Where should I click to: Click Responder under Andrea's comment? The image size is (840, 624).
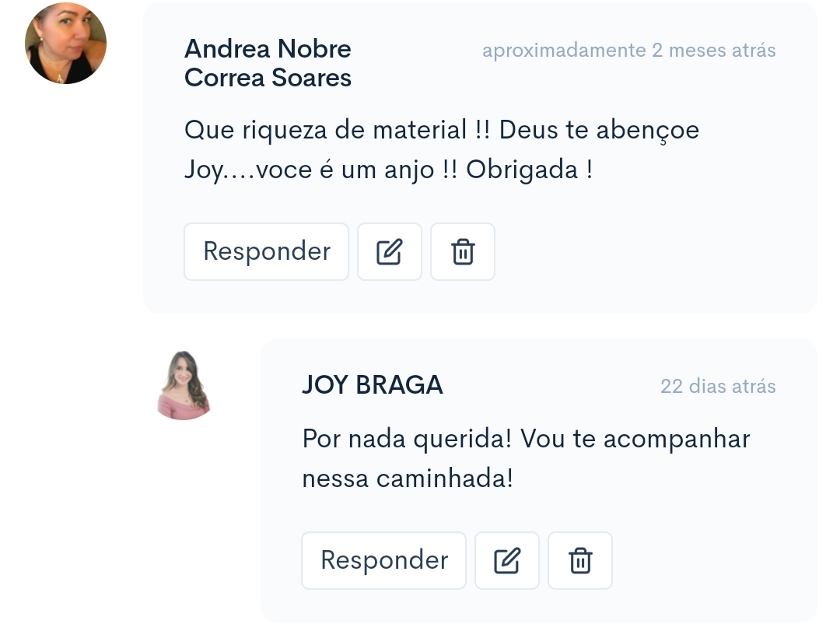(266, 251)
